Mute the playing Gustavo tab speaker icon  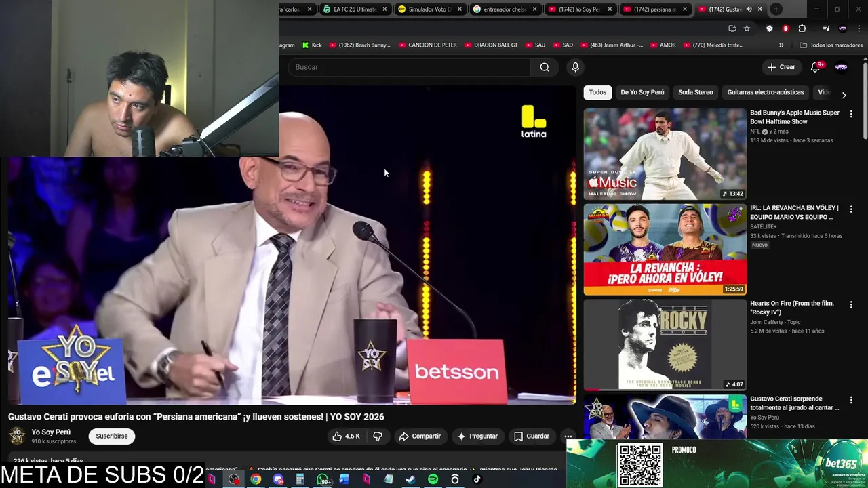coord(749,9)
